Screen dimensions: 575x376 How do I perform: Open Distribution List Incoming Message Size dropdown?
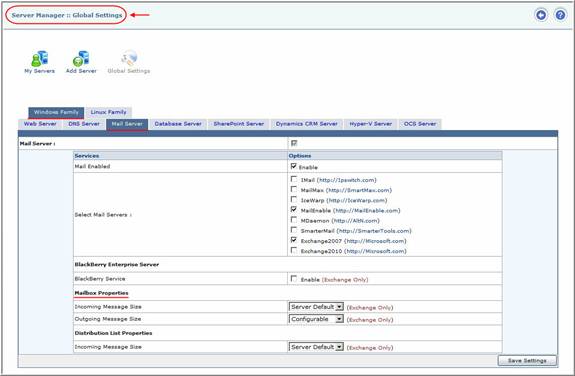316,347
